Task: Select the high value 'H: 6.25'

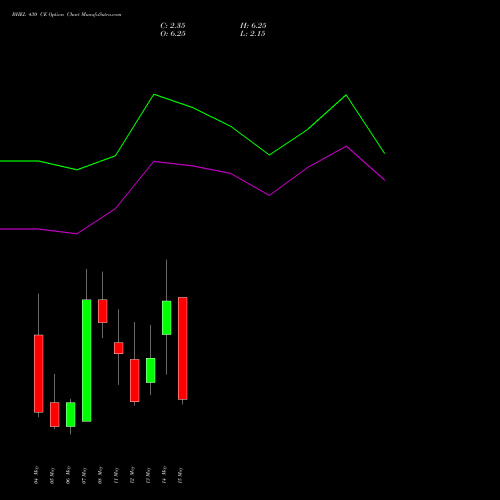Action: [253, 26]
